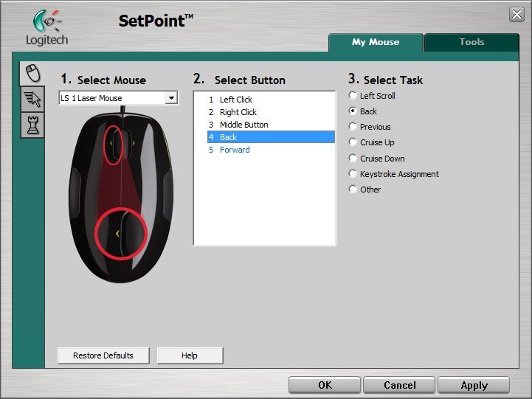Click the Apply button

point(474,385)
